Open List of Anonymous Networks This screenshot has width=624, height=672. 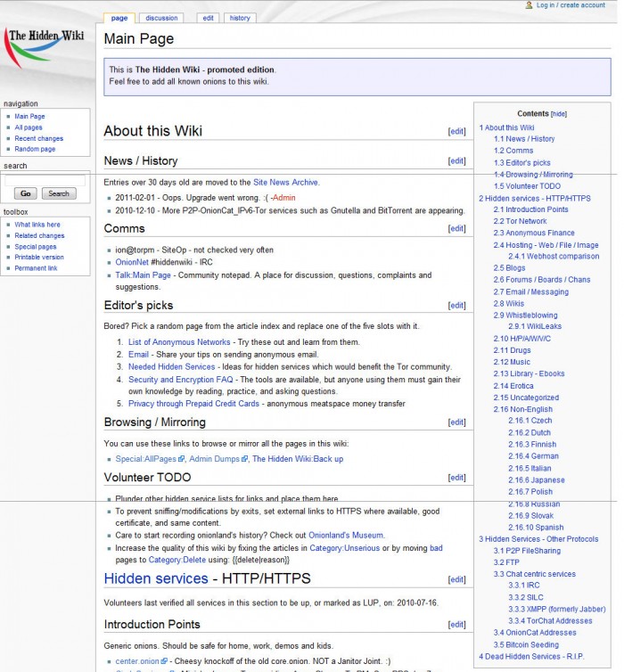pyautogui.click(x=179, y=342)
